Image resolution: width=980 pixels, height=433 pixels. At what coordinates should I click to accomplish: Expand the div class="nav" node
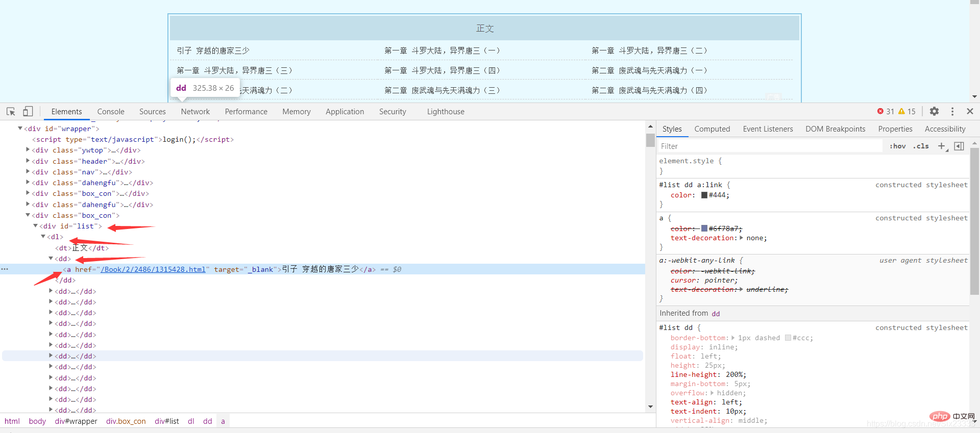pos(28,172)
